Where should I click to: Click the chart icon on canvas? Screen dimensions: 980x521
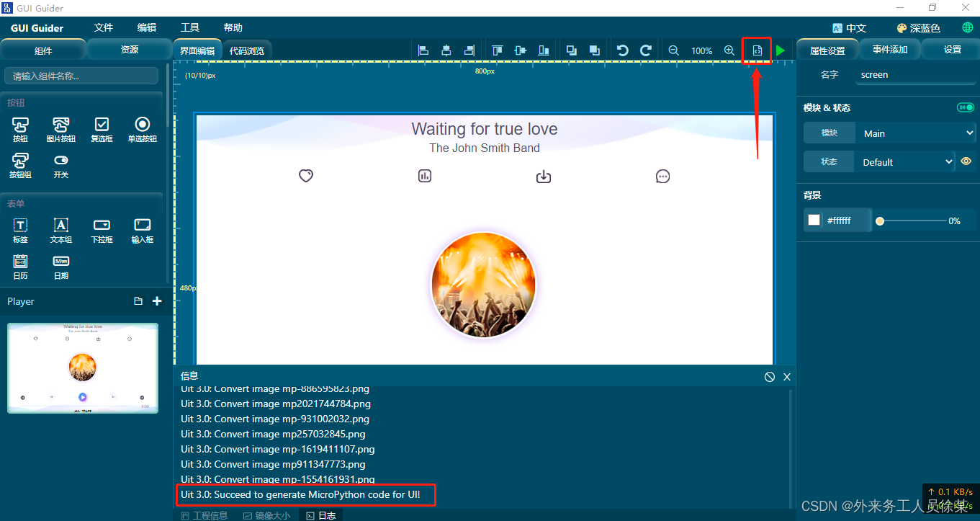pyautogui.click(x=425, y=176)
